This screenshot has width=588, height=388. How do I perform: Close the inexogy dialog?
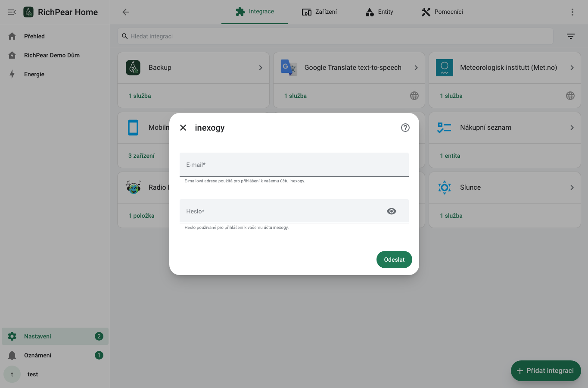[183, 128]
